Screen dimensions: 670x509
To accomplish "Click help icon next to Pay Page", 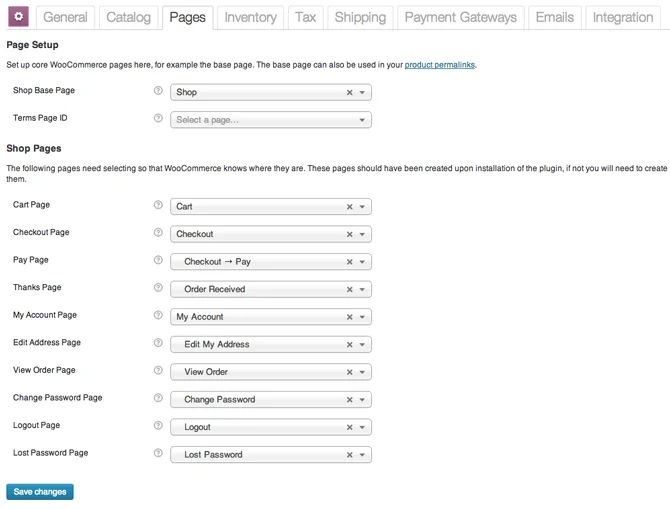I will click(158, 260).
